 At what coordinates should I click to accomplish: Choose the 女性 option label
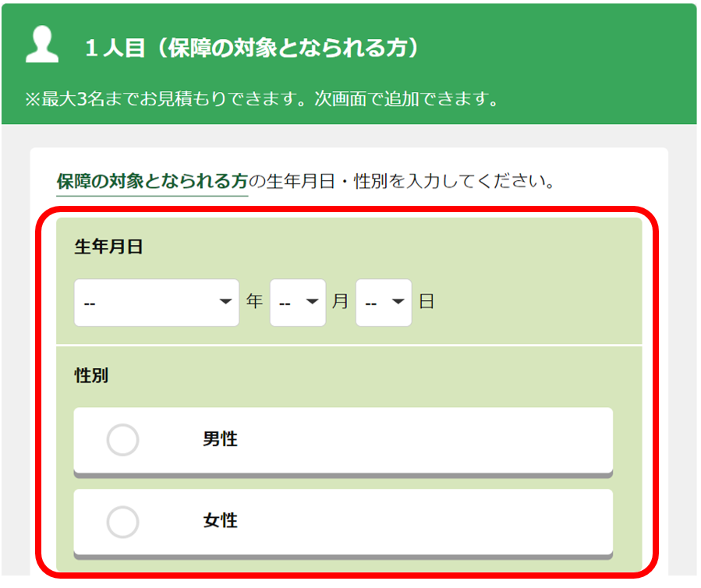(220, 521)
